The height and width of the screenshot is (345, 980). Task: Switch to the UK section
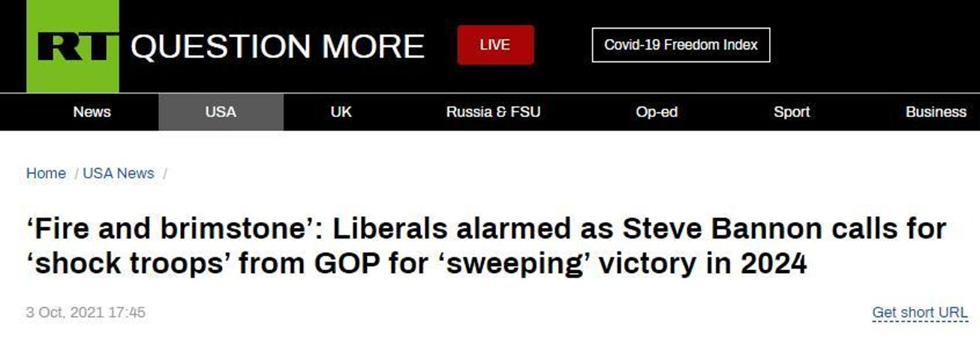tap(341, 112)
